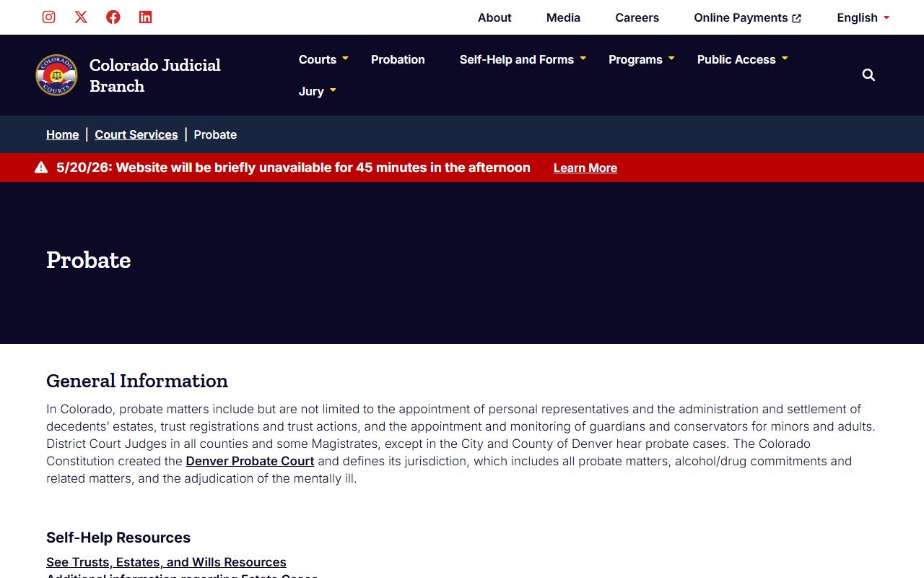The width and height of the screenshot is (924, 578).
Task: Click Learn More in the alert banner
Action: 585,168
